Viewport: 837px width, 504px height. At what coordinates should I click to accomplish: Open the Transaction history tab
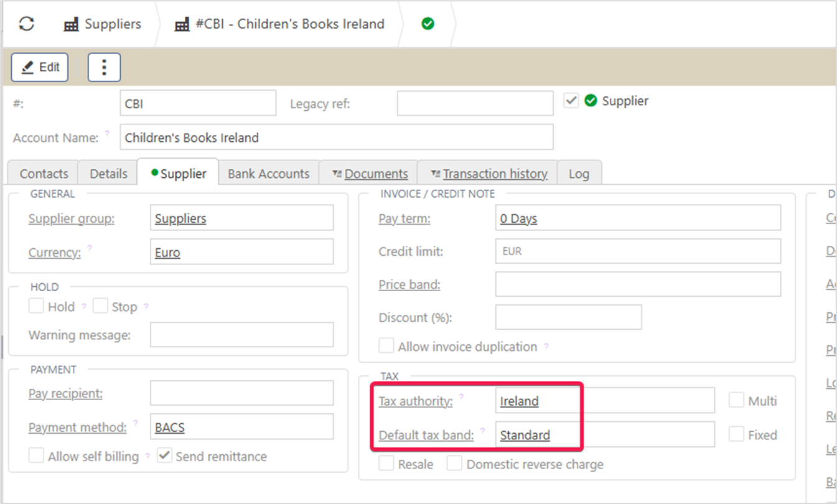pyautogui.click(x=487, y=174)
